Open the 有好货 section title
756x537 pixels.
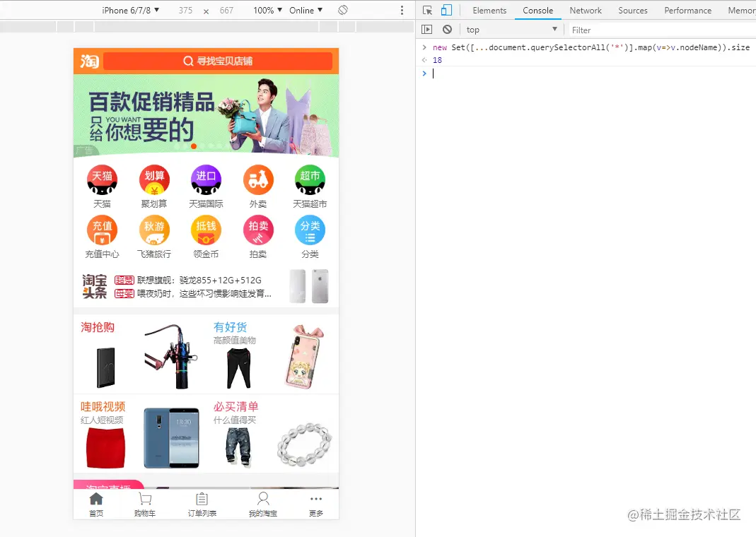pyautogui.click(x=231, y=327)
